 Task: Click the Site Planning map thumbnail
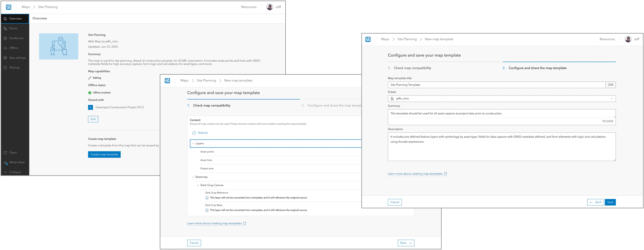(x=58, y=46)
